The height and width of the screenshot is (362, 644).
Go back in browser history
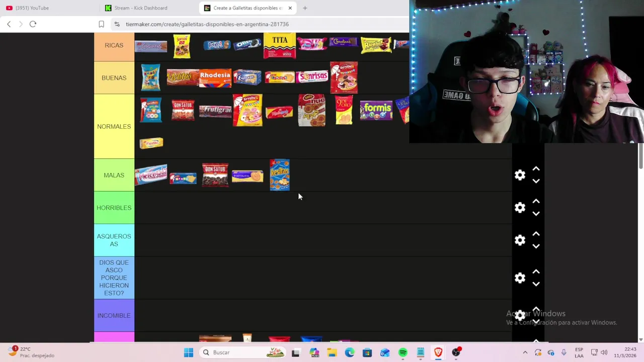(x=9, y=24)
